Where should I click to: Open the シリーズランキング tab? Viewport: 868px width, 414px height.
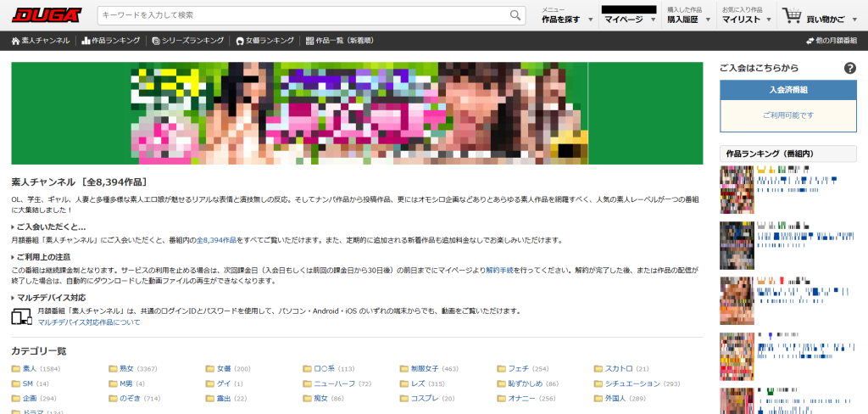click(187, 41)
